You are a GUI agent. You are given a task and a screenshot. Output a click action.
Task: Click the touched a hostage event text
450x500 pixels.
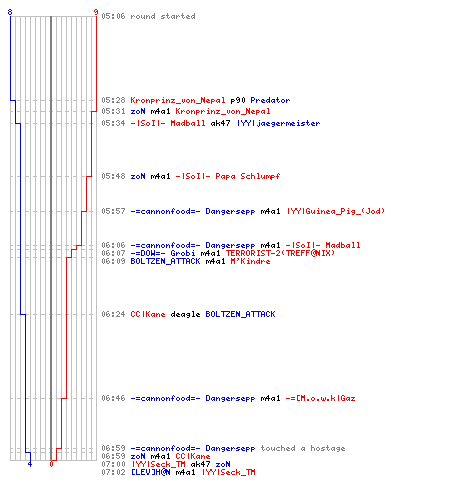[303, 448]
